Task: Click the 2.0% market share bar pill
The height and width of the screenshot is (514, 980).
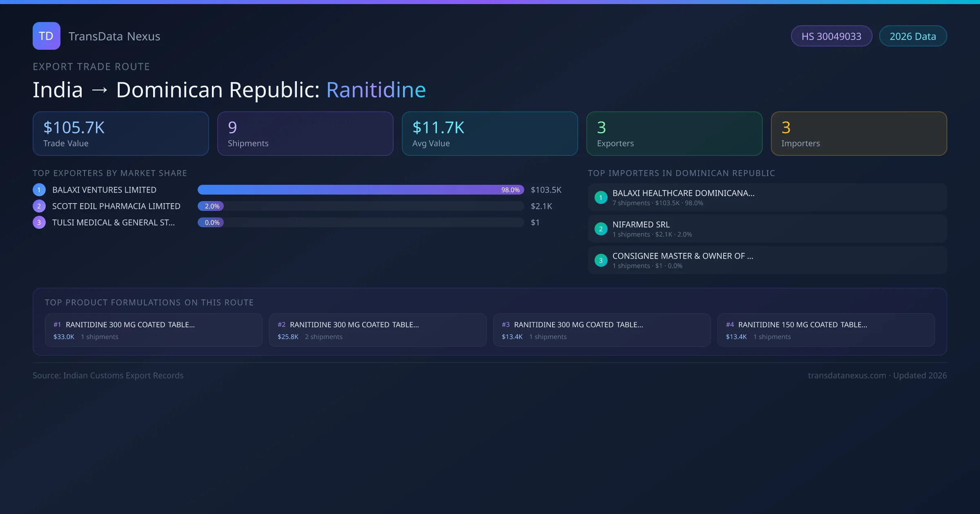Action: (x=211, y=206)
